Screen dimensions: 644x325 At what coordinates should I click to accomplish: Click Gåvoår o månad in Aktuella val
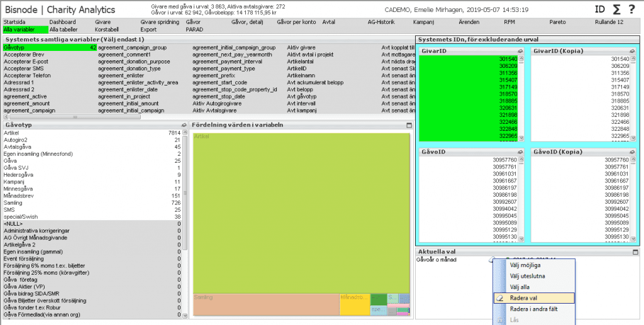pos(436,260)
